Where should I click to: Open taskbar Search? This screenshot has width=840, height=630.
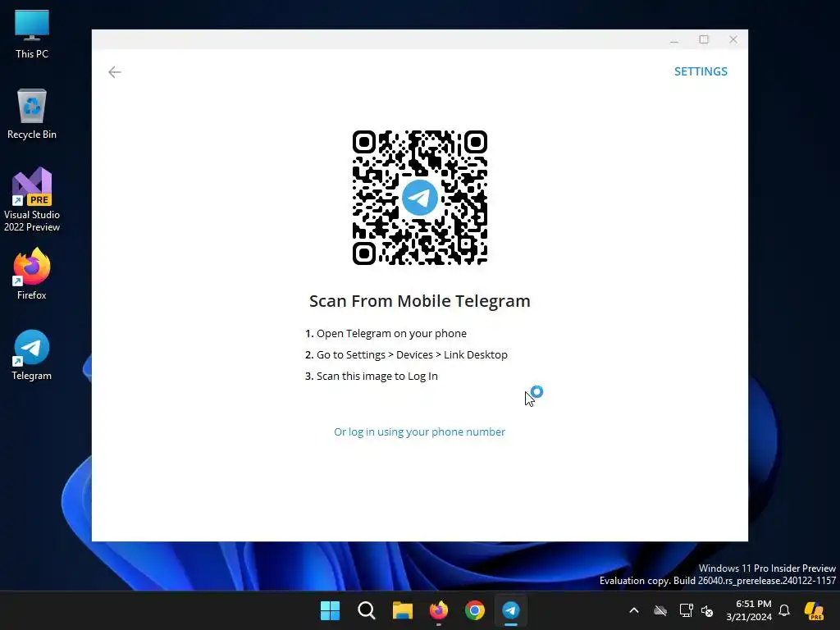click(x=367, y=610)
